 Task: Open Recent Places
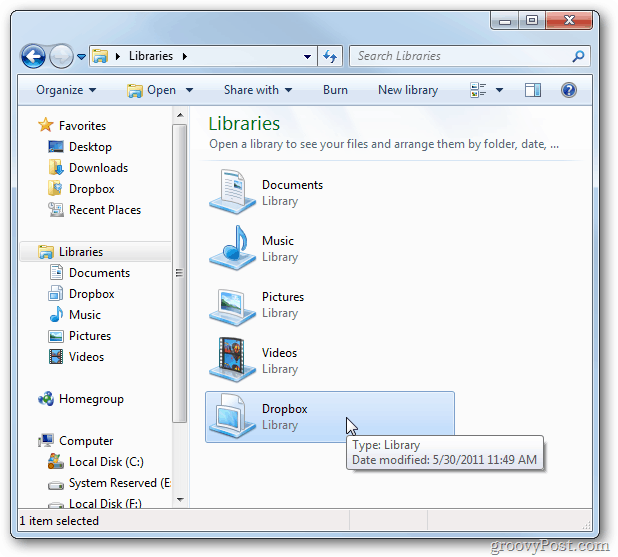[105, 210]
